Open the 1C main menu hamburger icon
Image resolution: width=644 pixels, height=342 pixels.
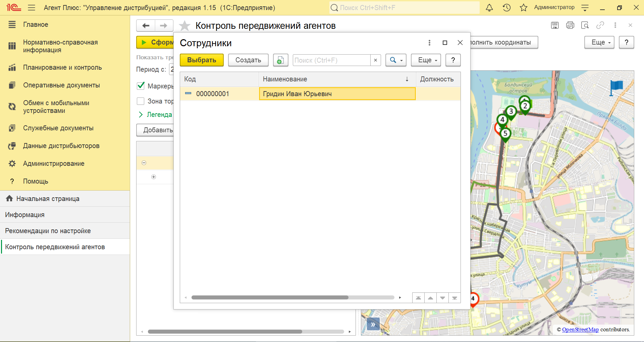[x=32, y=7]
